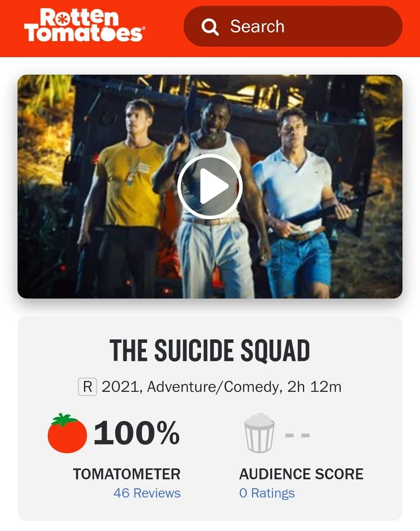
Task: Click the 100% Tomatometer score
Action: pos(137,433)
